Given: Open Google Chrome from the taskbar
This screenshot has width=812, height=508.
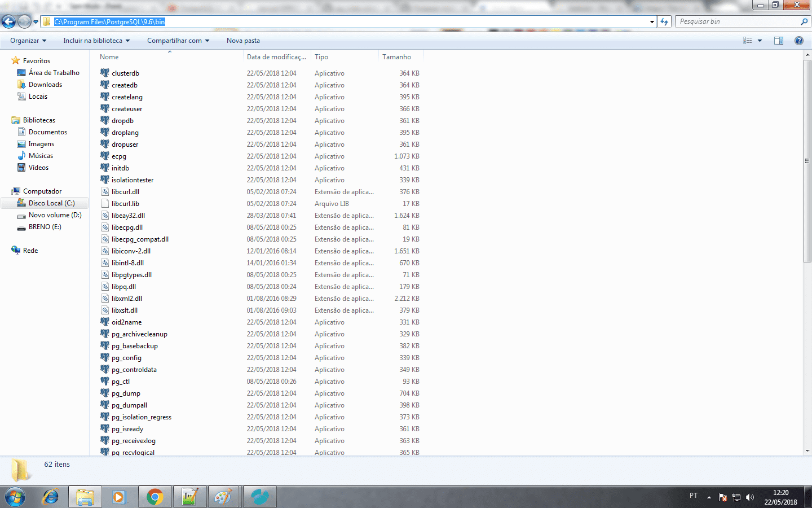Looking at the screenshot, I should coord(155,497).
